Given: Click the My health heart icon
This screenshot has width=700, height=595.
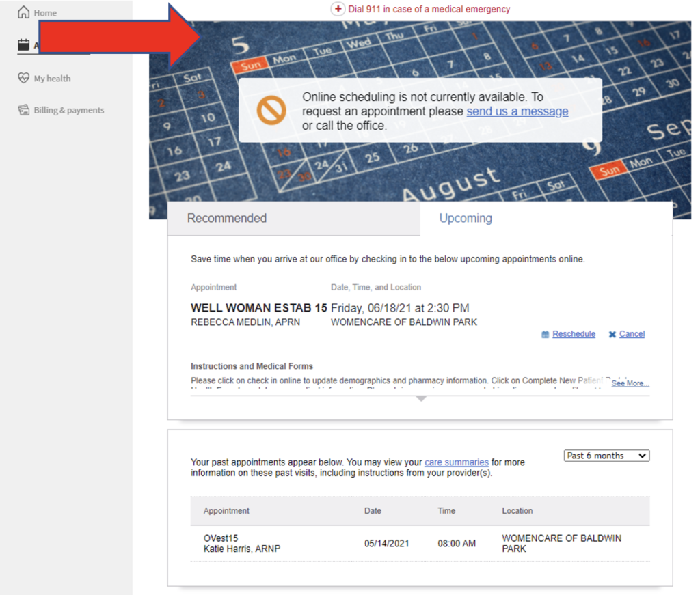Looking at the screenshot, I should (24, 78).
